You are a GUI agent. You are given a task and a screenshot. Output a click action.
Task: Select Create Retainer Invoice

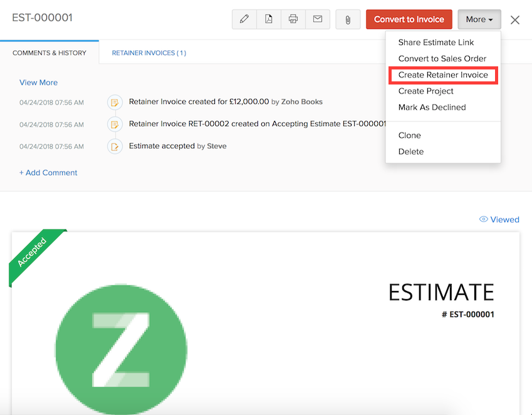pyautogui.click(x=443, y=75)
